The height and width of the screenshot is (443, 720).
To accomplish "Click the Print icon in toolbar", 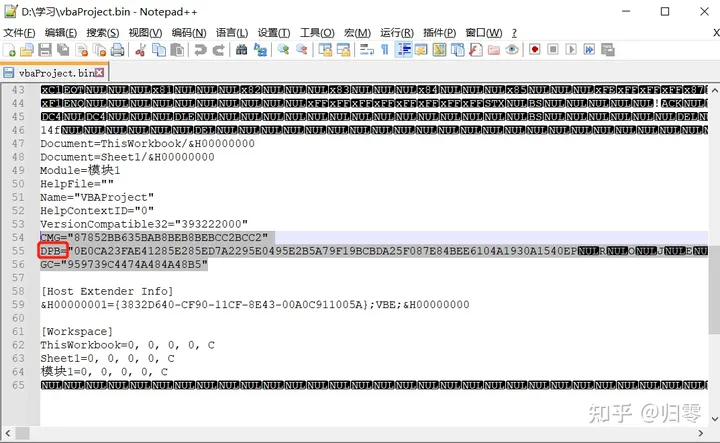I will (x=118, y=50).
